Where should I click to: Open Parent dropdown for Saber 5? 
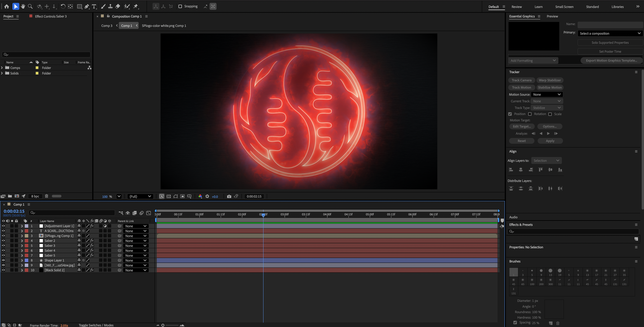pyautogui.click(x=136, y=256)
